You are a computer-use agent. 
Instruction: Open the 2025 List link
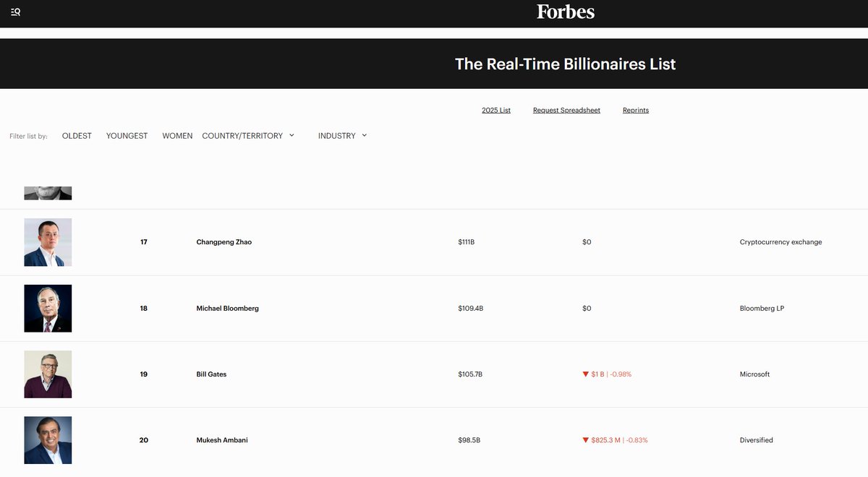[496, 111]
